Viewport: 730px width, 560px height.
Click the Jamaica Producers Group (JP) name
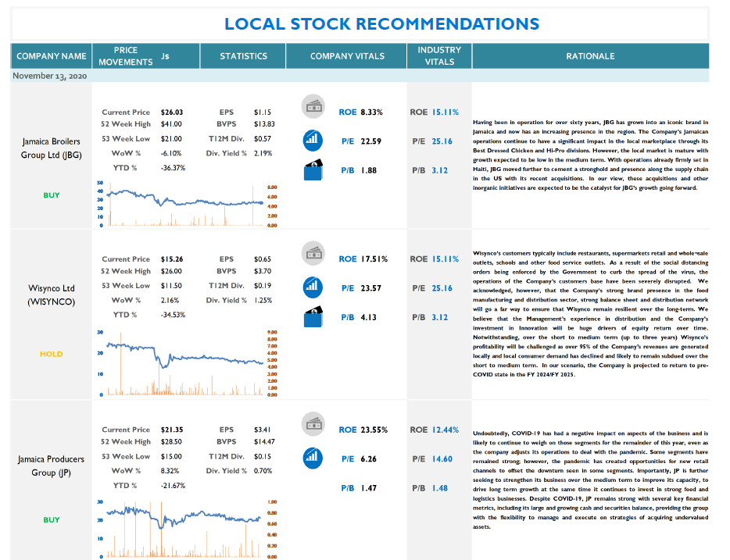pos(52,465)
